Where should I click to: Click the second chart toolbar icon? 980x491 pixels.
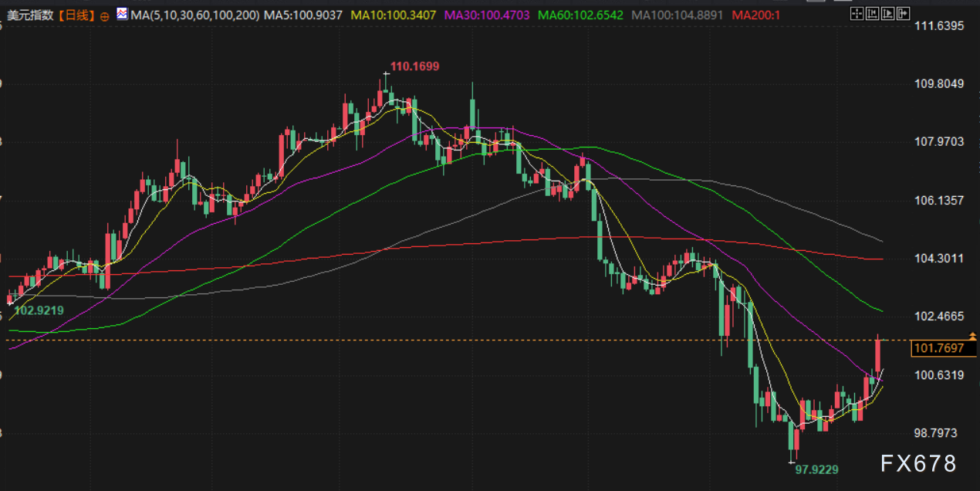tap(872, 14)
